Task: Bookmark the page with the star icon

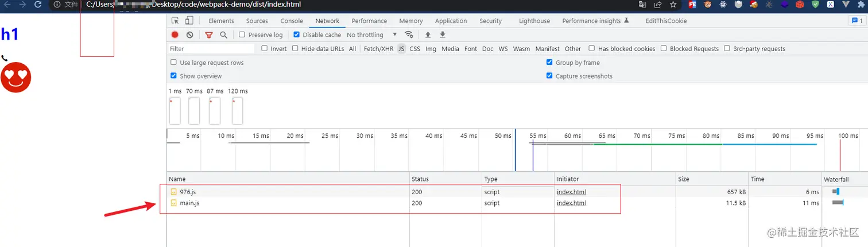Action: click(x=673, y=5)
